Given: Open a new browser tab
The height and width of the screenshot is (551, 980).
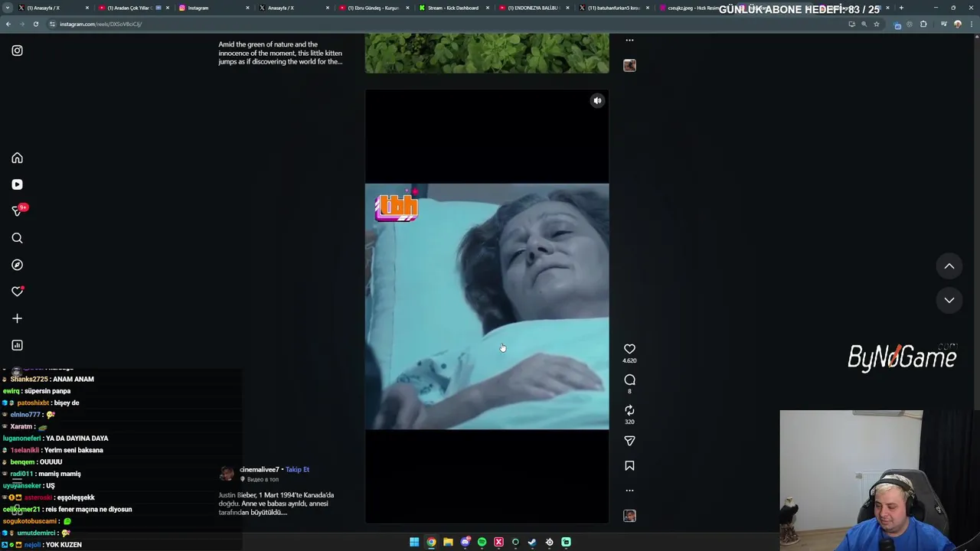Looking at the screenshot, I should coord(901,8).
